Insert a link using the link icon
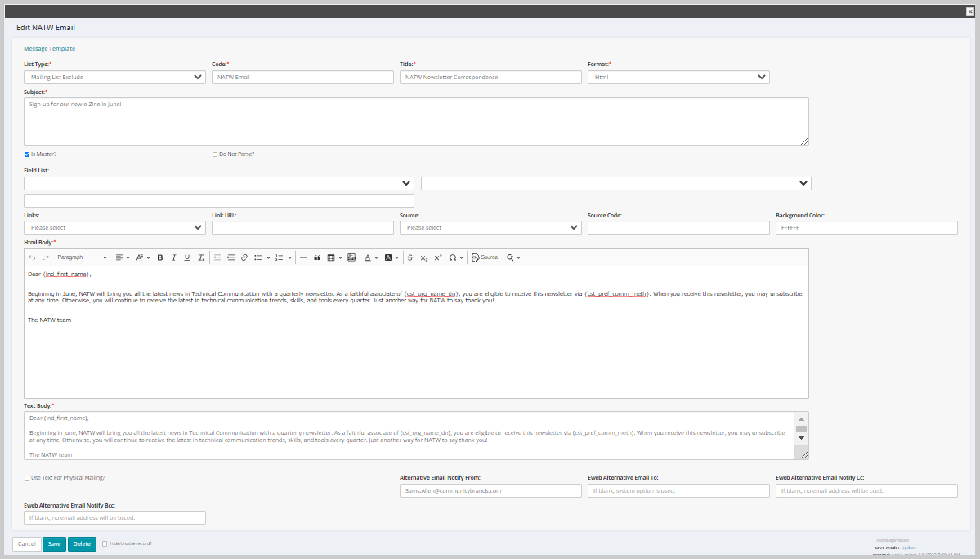This screenshot has width=980, height=559. coord(243,257)
